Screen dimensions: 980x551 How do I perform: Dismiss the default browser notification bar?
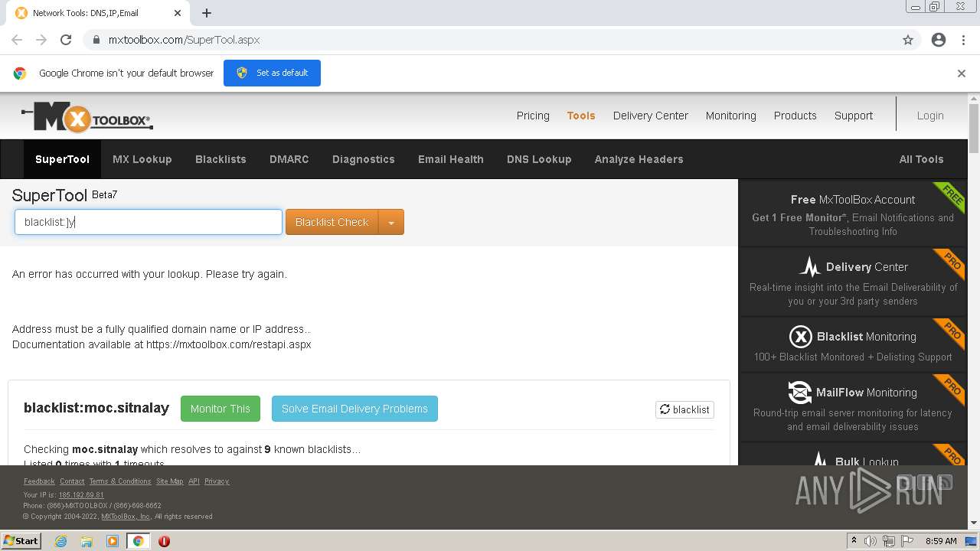click(x=962, y=73)
